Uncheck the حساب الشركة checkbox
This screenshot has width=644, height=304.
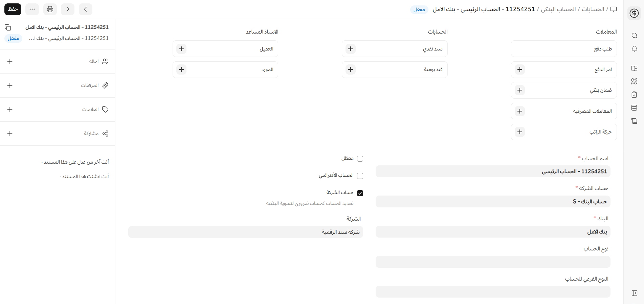360,193
